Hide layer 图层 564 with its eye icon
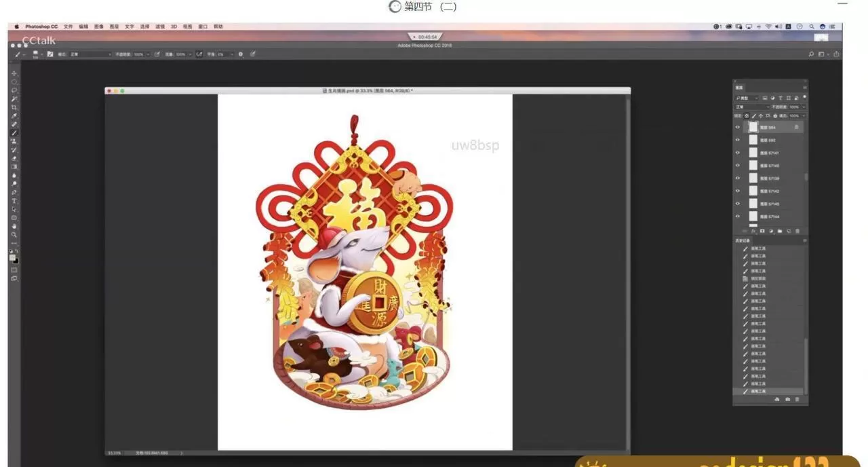 [x=738, y=127]
